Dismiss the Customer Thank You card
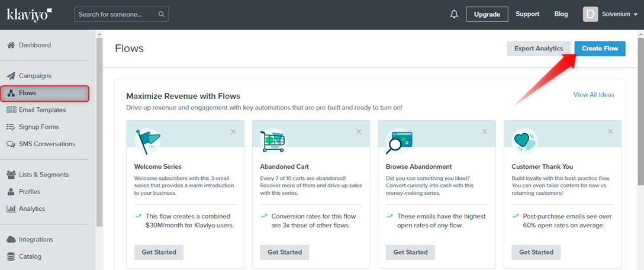This screenshot has height=270, width=644. point(610,131)
